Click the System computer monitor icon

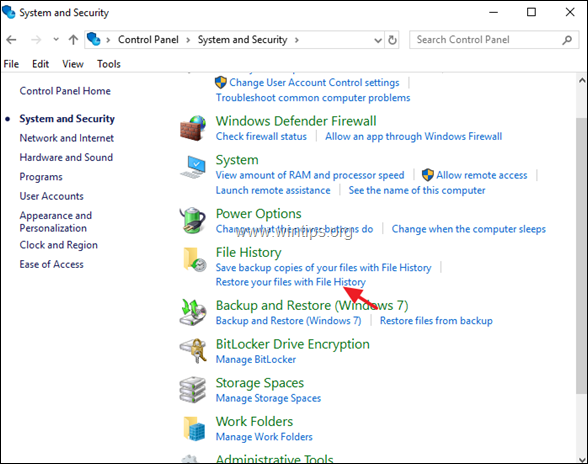coord(193,167)
